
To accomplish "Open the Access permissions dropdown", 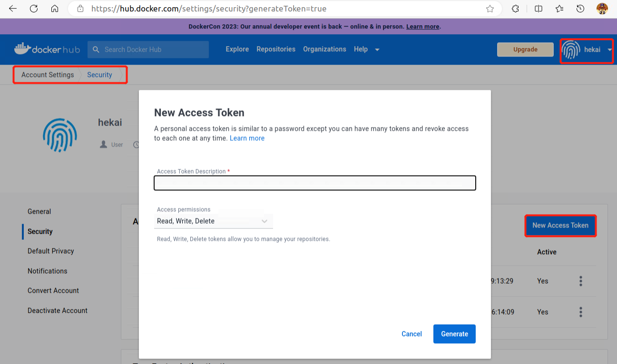I will point(213,221).
